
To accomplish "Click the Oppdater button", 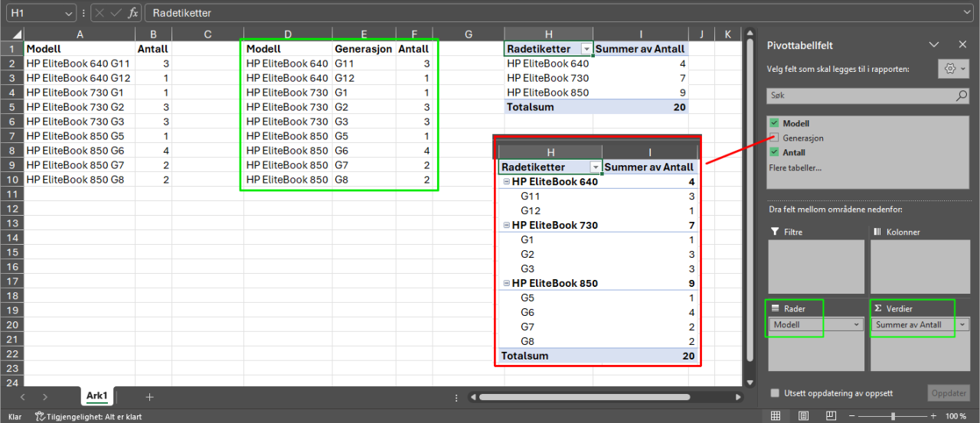I will point(948,393).
